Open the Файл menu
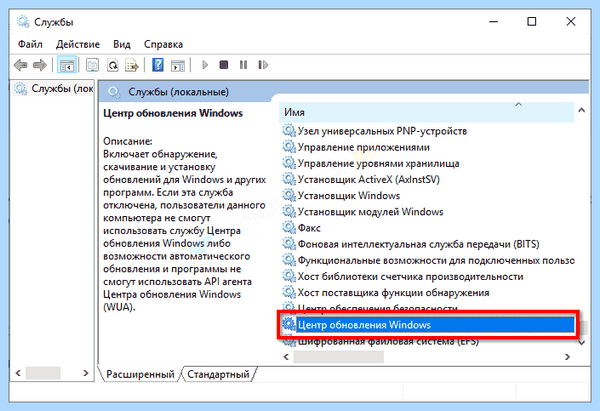The image size is (600, 411). pyautogui.click(x=30, y=44)
